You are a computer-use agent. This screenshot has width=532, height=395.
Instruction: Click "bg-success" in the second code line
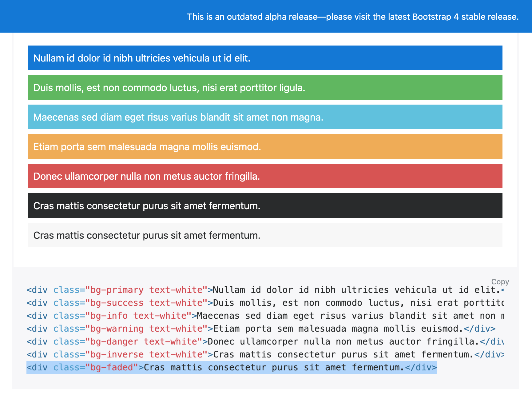[117, 303]
